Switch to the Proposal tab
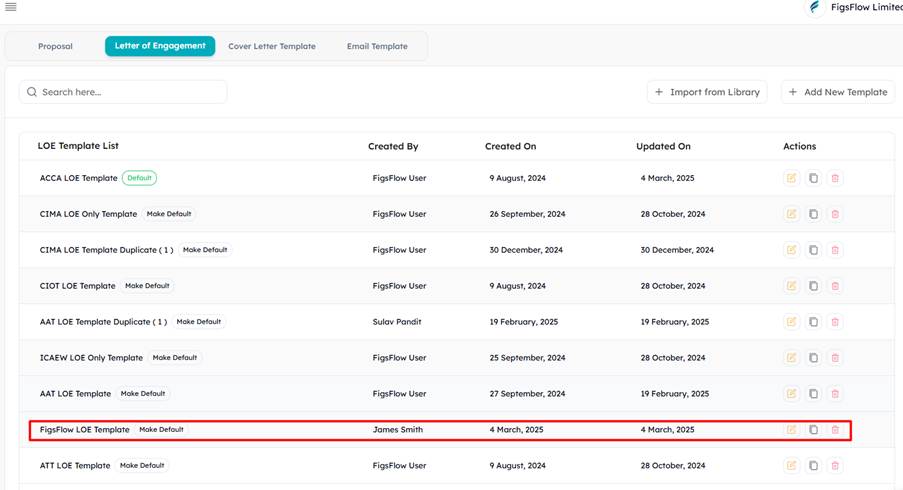Image resolution: width=903 pixels, height=490 pixels. pyautogui.click(x=55, y=46)
